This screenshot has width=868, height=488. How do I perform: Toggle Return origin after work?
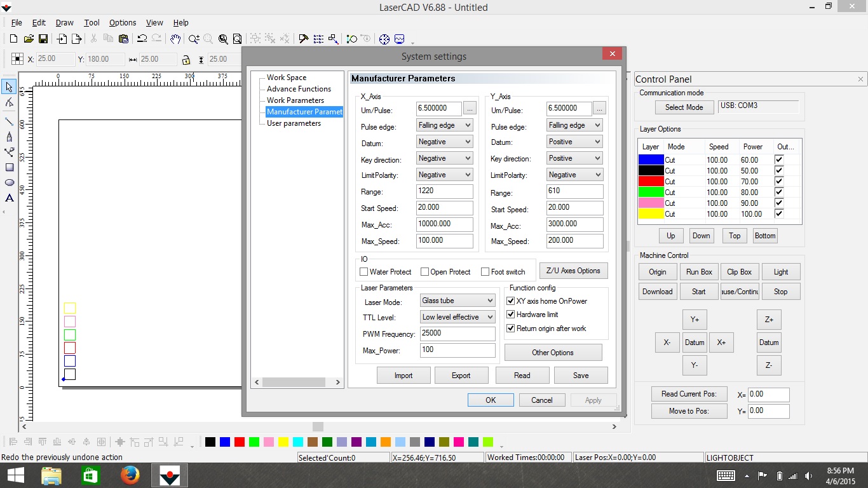tap(511, 329)
